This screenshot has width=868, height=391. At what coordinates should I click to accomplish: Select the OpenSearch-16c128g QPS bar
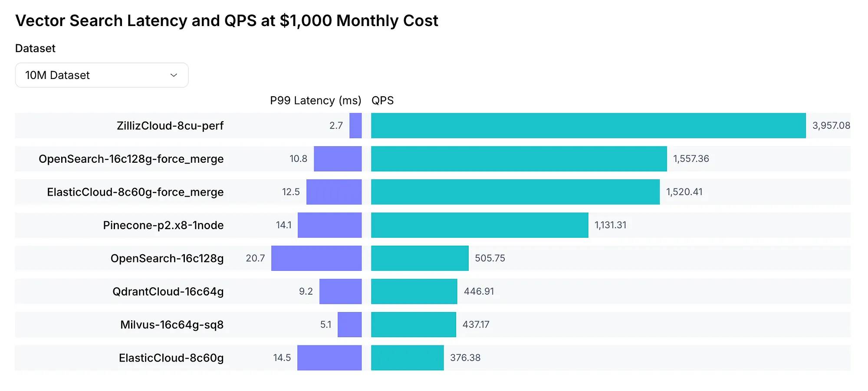(420, 258)
